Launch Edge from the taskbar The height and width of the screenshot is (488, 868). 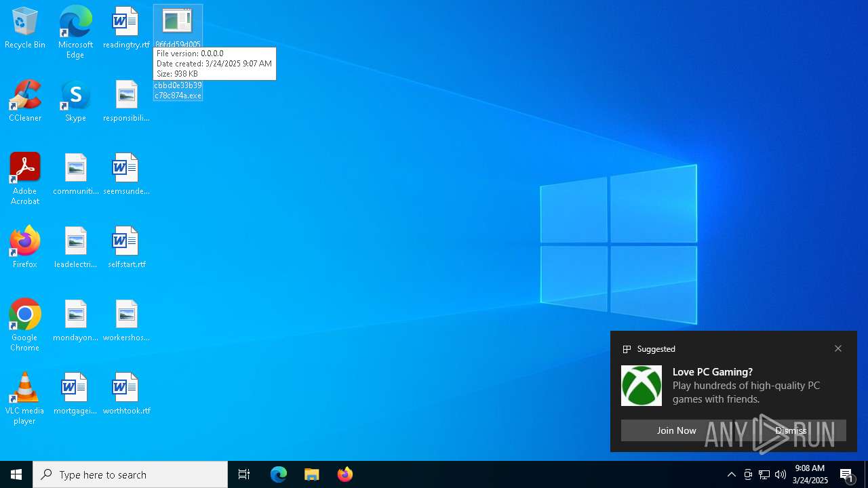coord(279,474)
